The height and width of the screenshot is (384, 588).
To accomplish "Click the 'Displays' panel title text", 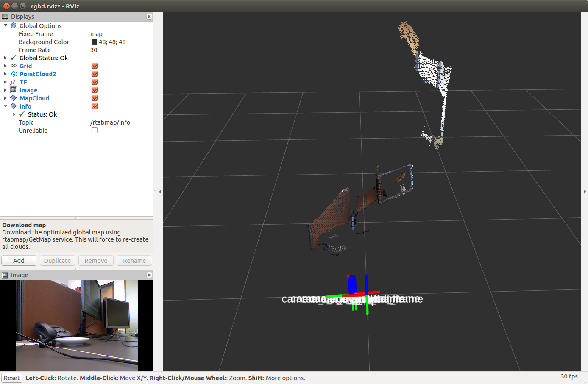I will click(22, 17).
